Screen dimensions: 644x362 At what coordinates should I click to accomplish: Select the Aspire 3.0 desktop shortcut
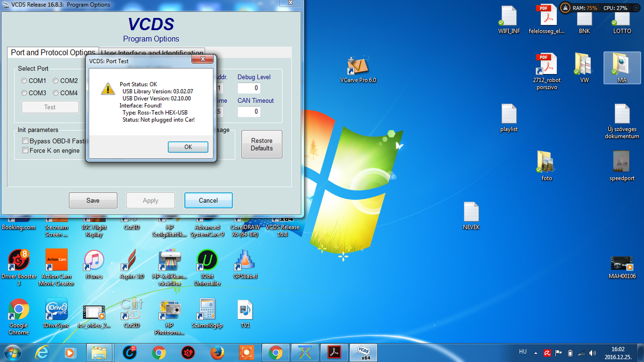click(132, 265)
